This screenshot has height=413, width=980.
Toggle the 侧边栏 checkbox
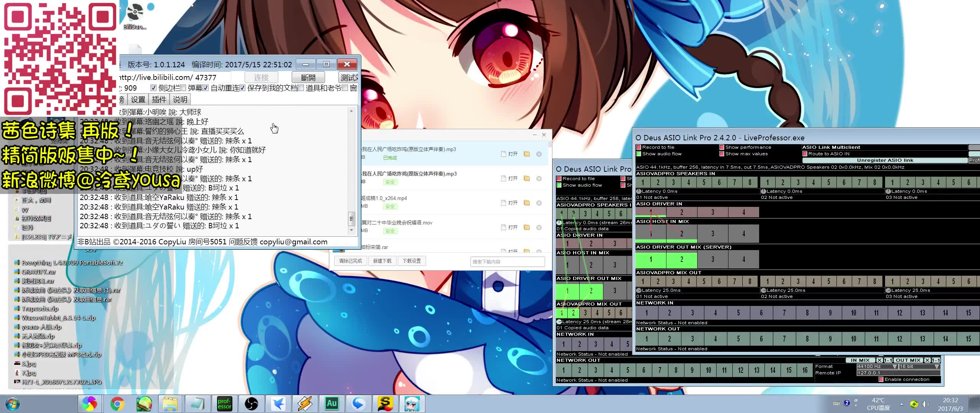[x=154, y=88]
